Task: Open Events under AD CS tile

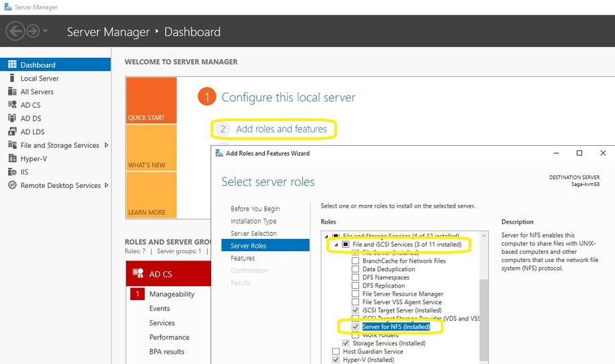Action: [160, 308]
